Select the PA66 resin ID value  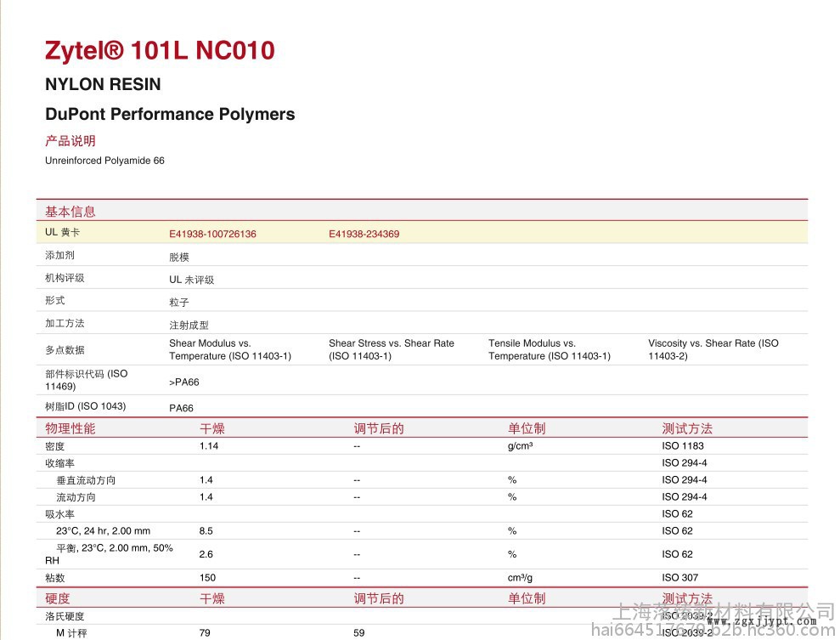pyautogui.click(x=181, y=409)
